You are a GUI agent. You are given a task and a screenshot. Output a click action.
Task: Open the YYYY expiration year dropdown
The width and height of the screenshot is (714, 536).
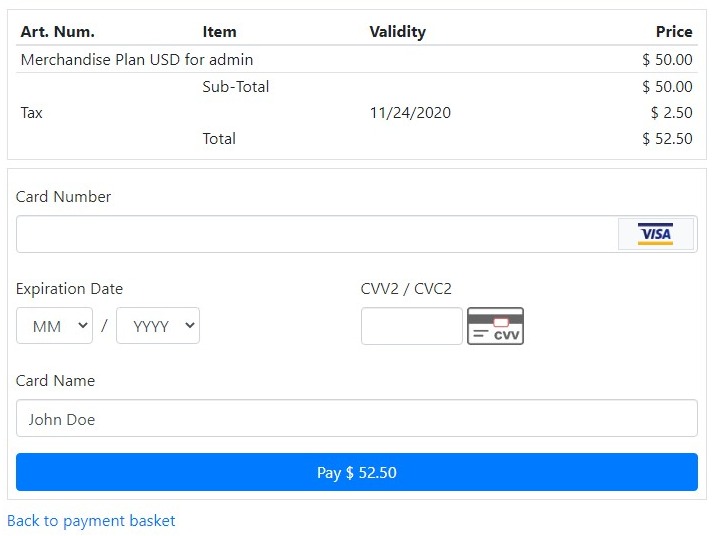click(158, 326)
